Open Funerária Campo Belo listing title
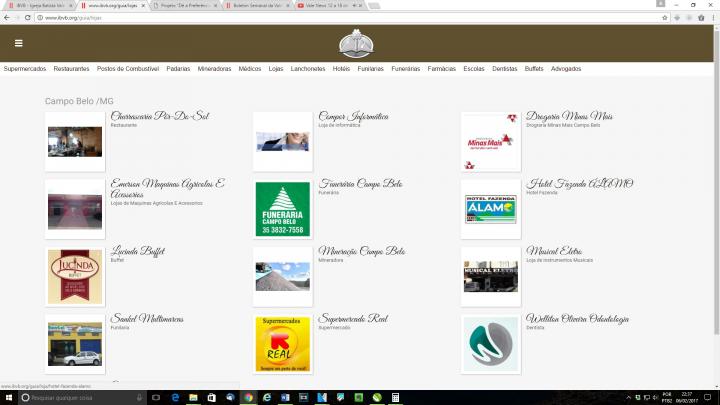The image size is (720, 405). (x=360, y=184)
